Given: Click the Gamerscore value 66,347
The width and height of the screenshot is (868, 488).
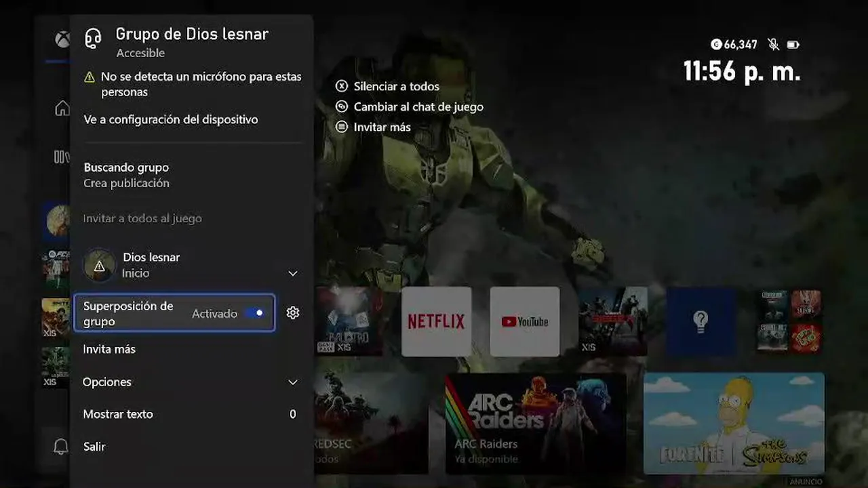Looking at the screenshot, I should click(x=741, y=45).
